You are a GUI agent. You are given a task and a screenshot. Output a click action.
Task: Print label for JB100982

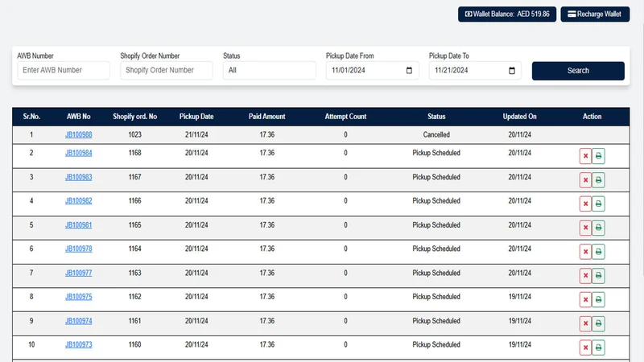pyautogui.click(x=598, y=204)
